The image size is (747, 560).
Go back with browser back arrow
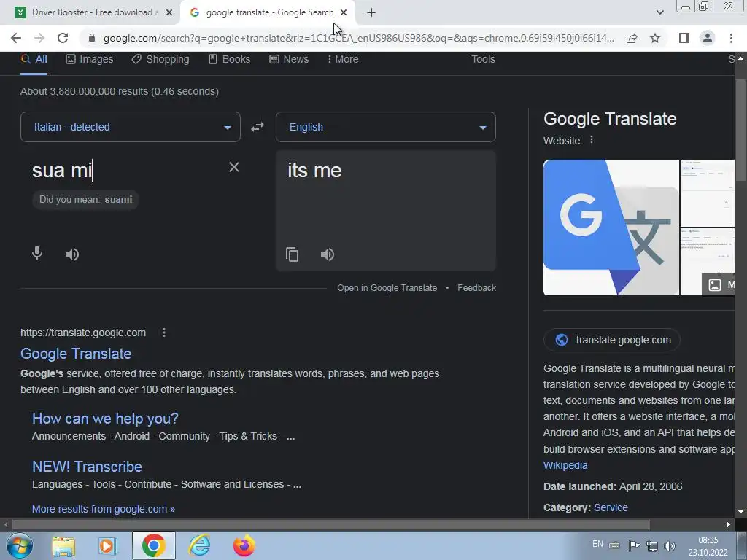(x=16, y=38)
